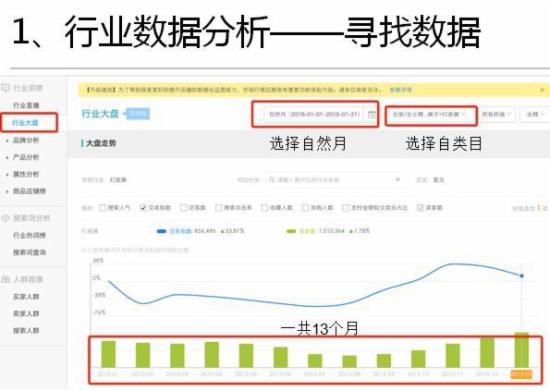Click the 大盘走势 section heading
This screenshot has width=550, height=391.
[101, 143]
